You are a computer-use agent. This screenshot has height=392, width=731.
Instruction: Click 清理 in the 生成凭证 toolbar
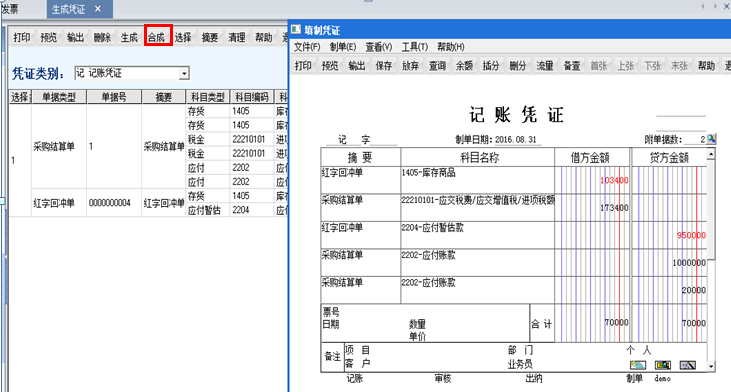(237, 37)
